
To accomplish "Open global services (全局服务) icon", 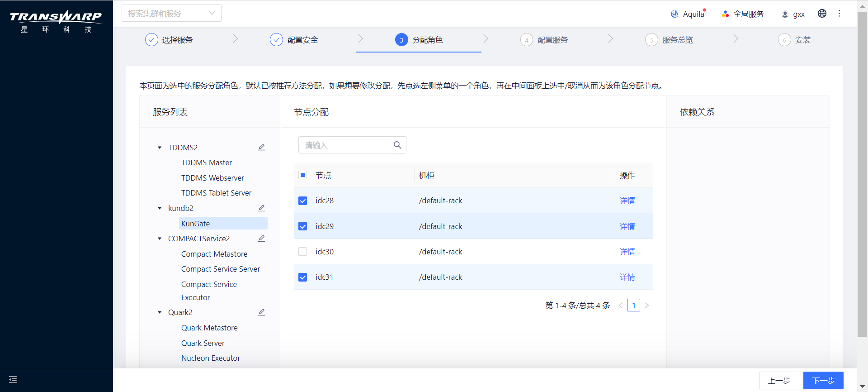I will (725, 14).
